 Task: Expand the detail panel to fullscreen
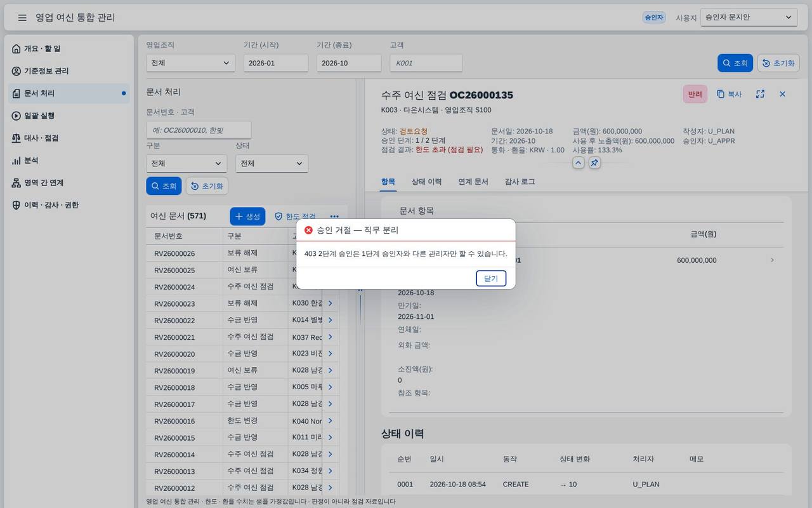point(760,94)
